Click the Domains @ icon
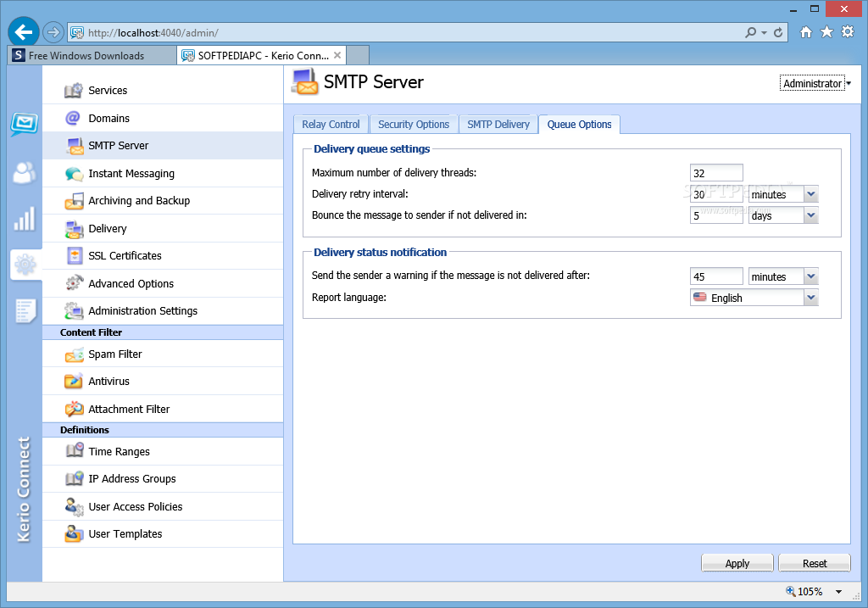This screenshot has height=608, width=868. point(73,118)
